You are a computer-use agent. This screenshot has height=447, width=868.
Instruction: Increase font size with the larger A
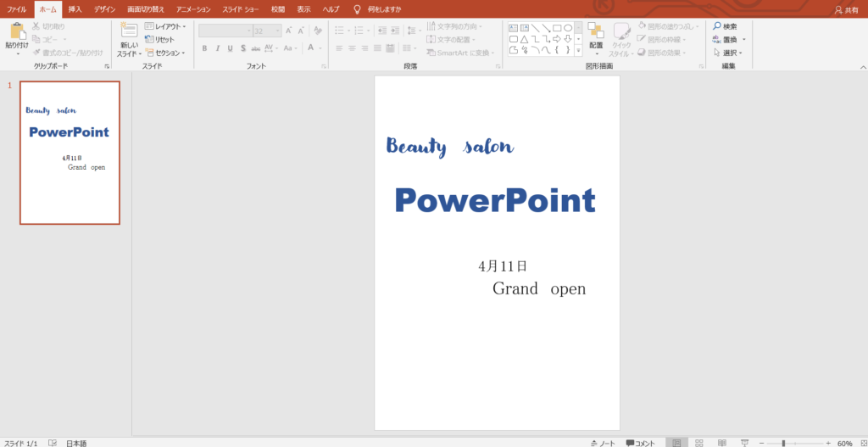[x=288, y=31]
